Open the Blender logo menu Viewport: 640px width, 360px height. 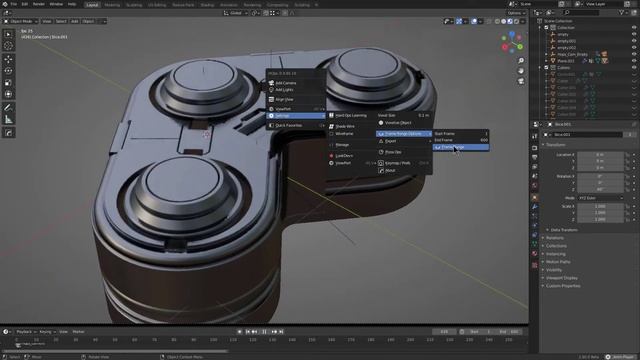tap(5, 4)
